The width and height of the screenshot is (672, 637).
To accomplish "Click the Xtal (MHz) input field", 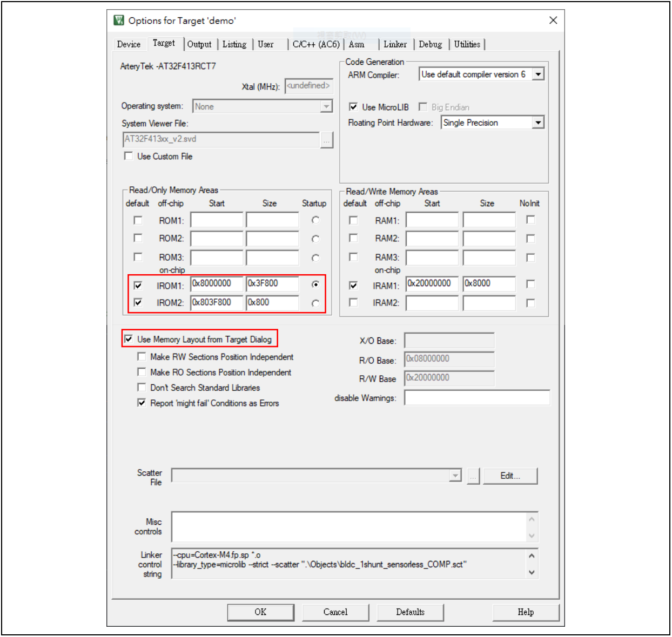I will (x=309, y=86).
